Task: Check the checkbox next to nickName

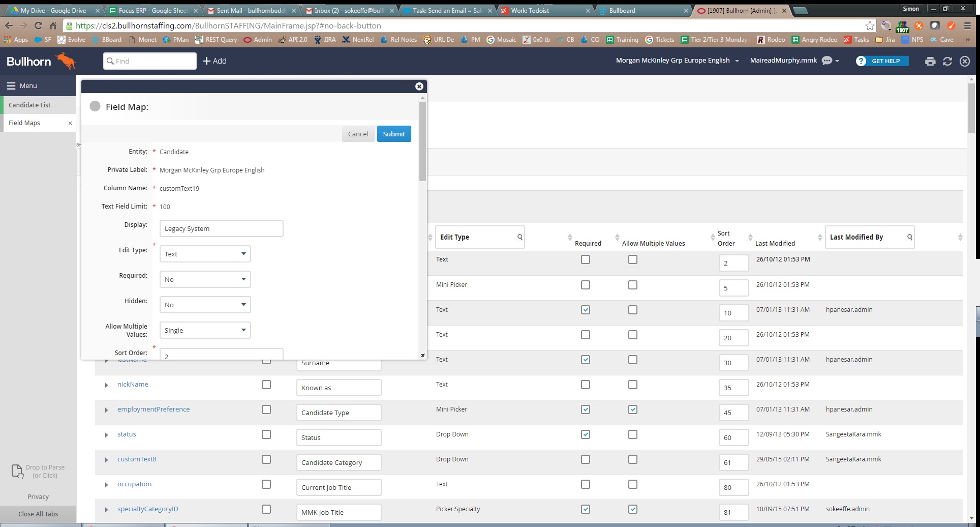Action: click(266, 385)
